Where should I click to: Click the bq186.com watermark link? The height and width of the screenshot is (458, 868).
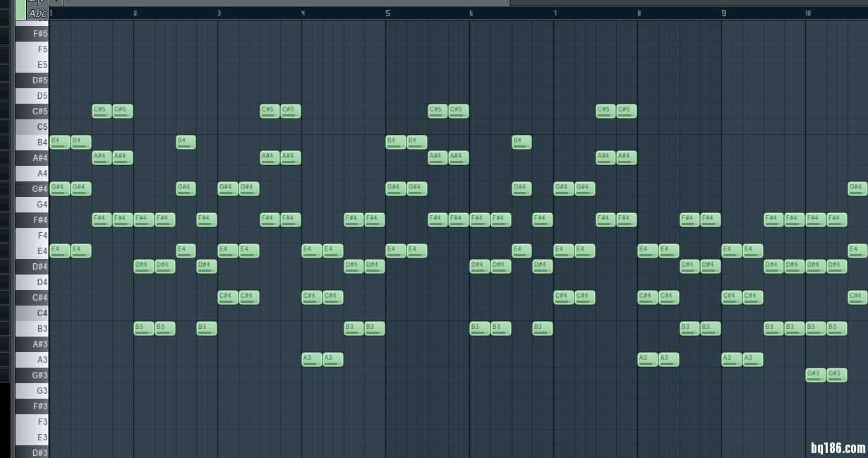[837, 447]
